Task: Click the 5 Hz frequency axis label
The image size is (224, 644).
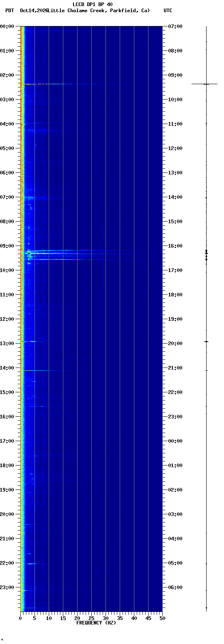Action: [x=34, y=618]
